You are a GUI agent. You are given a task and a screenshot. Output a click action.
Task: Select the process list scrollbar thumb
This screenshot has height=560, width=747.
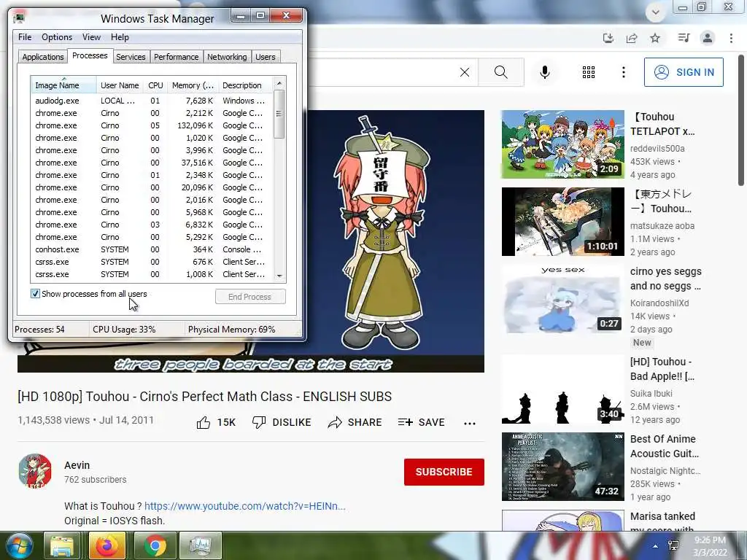tap(279, 114)
